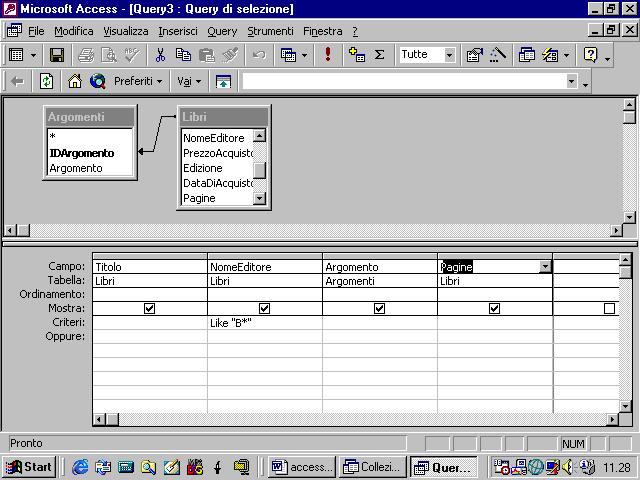The height and width of the screenshot is (480, 640).
Task: Expand main toolbar more-buttons arrow
Action: [608, 60]
